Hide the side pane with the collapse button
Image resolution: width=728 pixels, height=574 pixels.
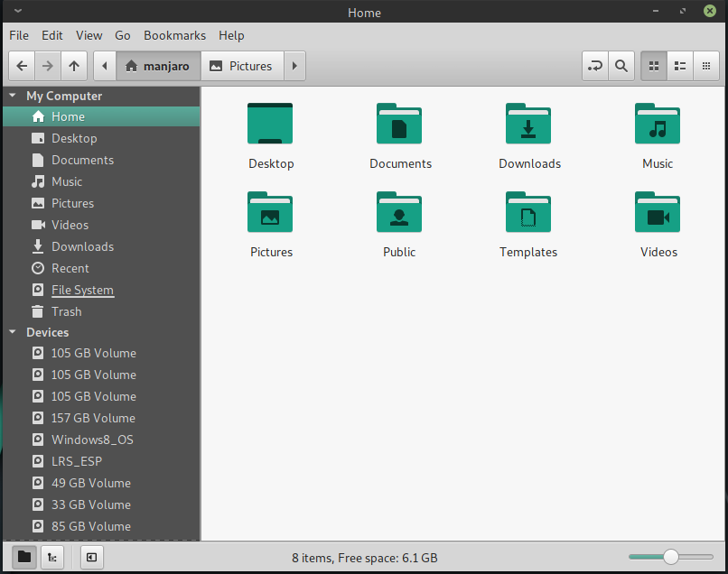[x=90, y=557]
